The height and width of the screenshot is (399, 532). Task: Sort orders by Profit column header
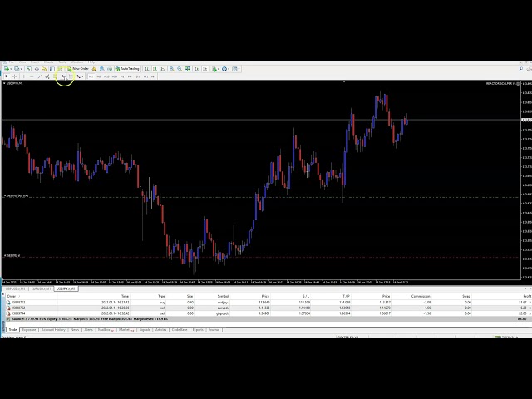coord(524,295)
